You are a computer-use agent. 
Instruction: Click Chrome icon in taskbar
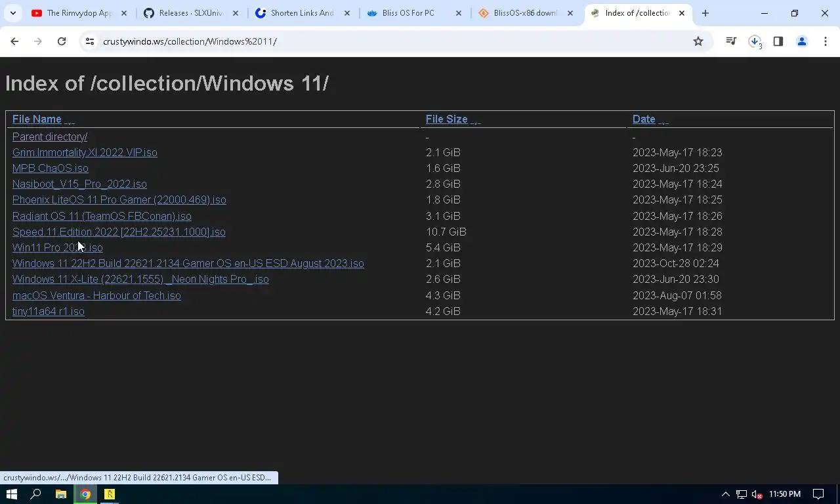point(85,494)
